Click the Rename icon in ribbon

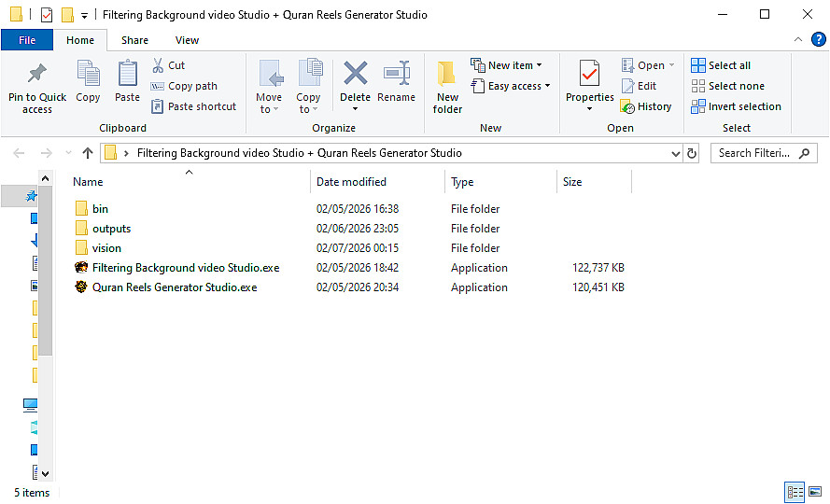click(x=397, y=75)
